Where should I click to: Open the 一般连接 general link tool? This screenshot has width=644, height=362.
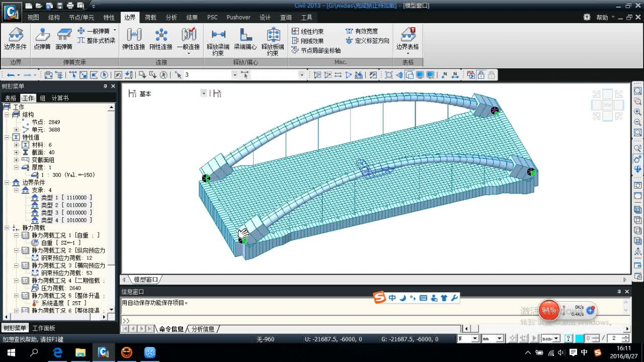(189, 40)
